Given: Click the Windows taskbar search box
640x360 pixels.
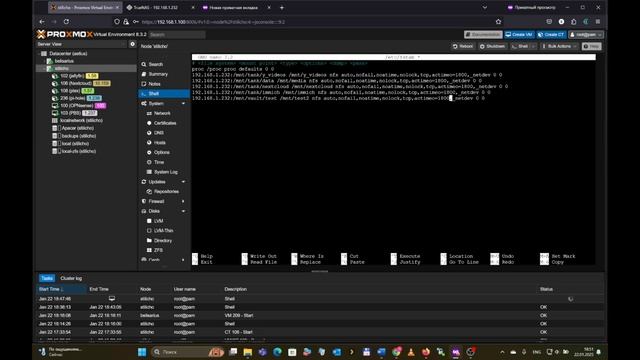Looking at the screenshot, I should 187,352.
